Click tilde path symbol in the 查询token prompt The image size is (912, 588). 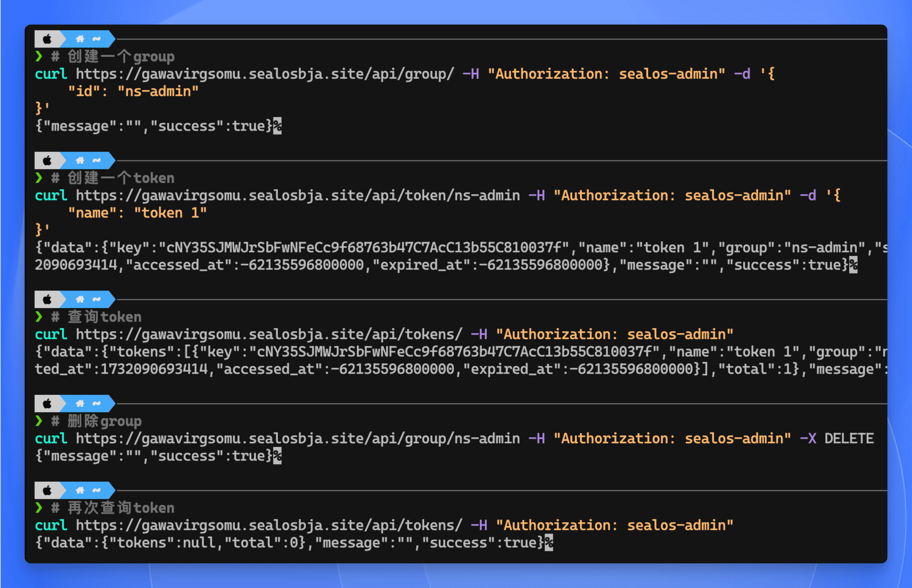click(96, 299)
